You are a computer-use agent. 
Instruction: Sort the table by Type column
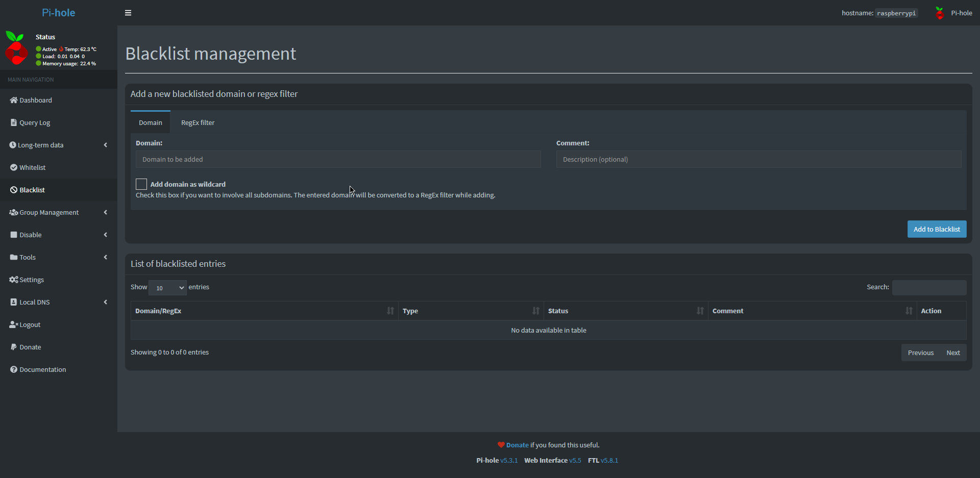point(471,311)
